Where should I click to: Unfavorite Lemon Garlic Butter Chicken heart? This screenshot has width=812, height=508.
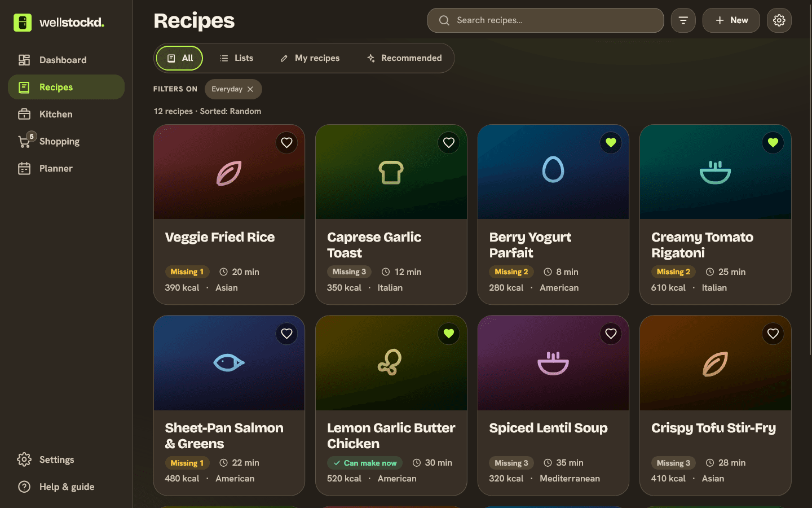coord(449,334)
